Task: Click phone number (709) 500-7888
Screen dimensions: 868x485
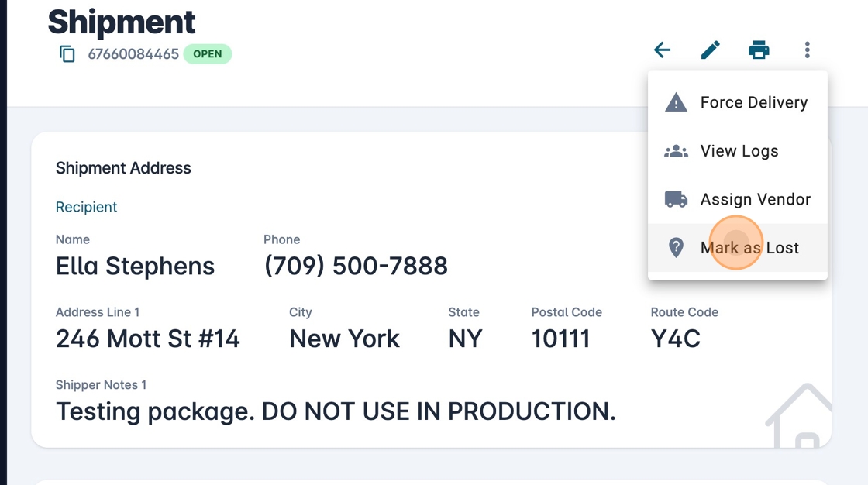Action: click(x=356, y=266)
